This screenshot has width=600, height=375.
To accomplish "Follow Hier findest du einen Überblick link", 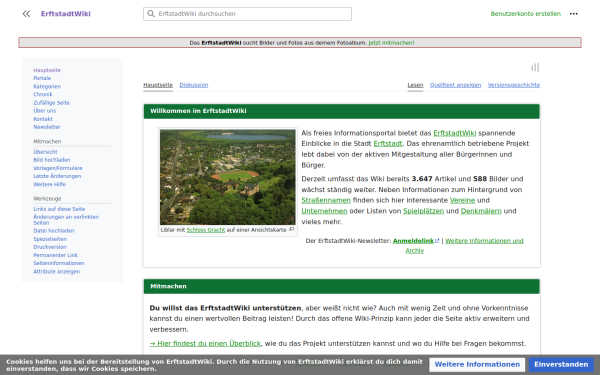I will 205,344.
